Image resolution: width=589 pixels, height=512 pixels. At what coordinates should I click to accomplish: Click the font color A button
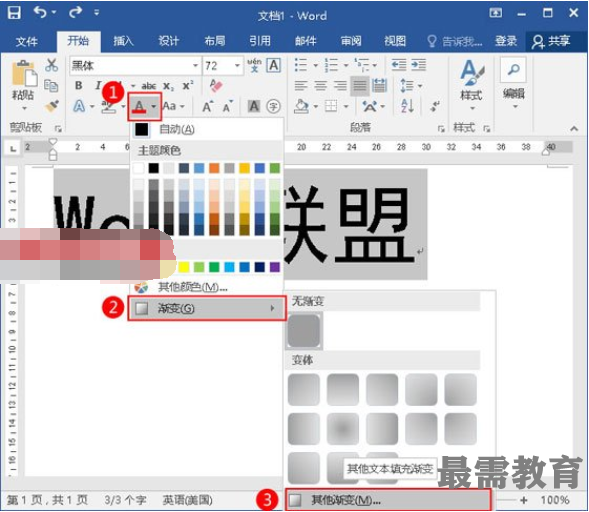click(139, 107)
